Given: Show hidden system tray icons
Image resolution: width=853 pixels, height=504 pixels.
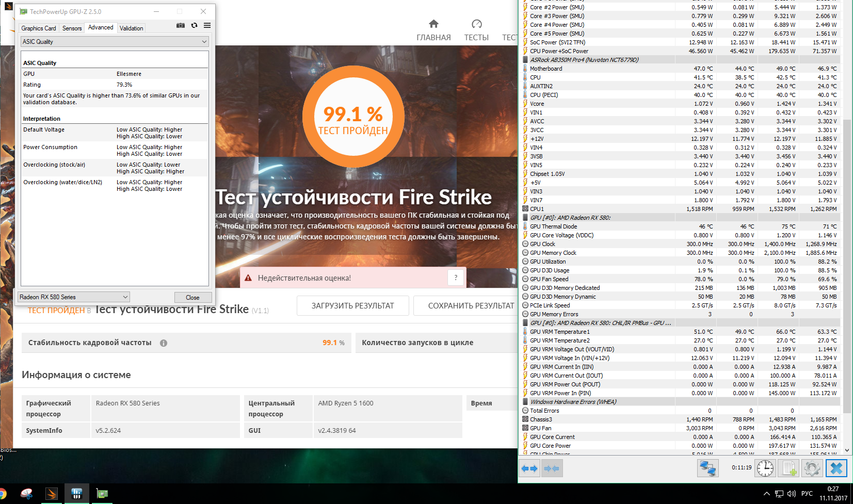Looking at the screenshot, I should 766,494.
